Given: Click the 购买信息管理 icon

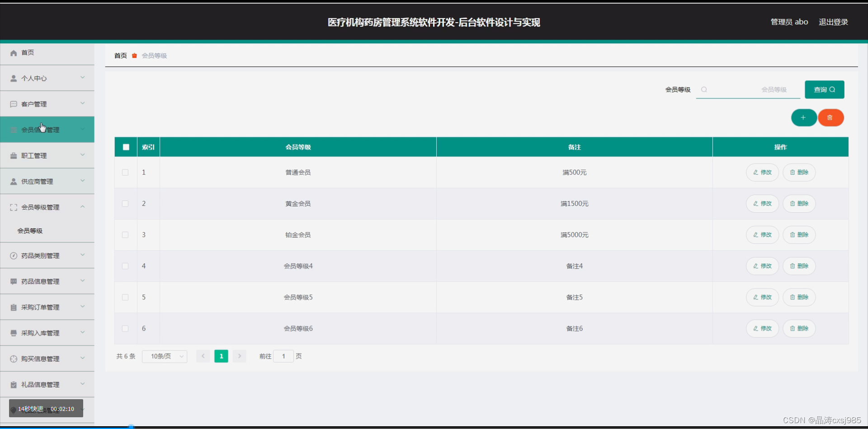Looking at the screenshot, I should (x=14, y=359).
